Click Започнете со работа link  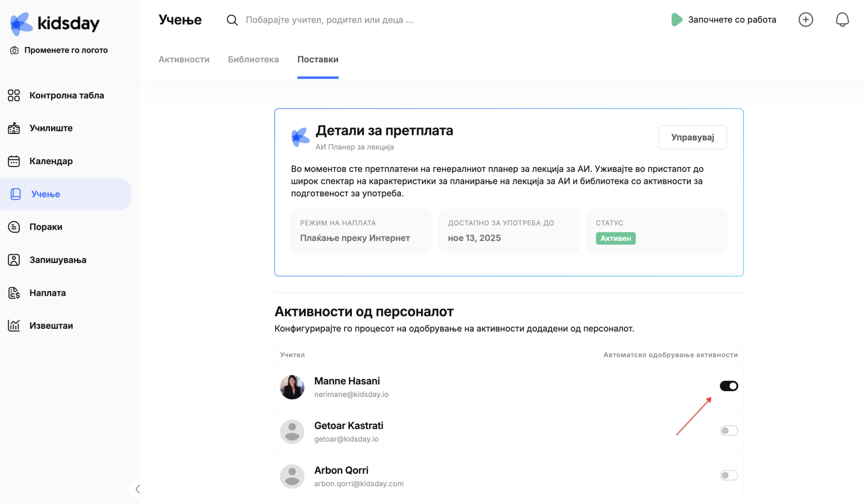(732, 20)
